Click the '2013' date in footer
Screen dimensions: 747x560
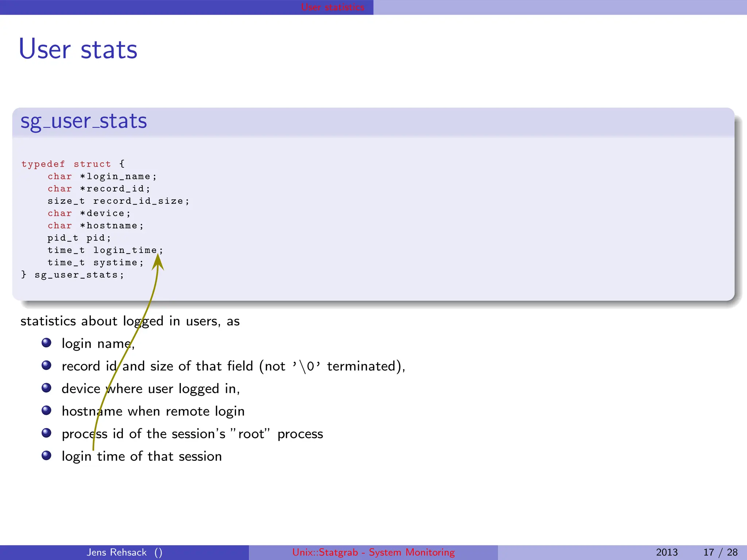tap(667, 552)
